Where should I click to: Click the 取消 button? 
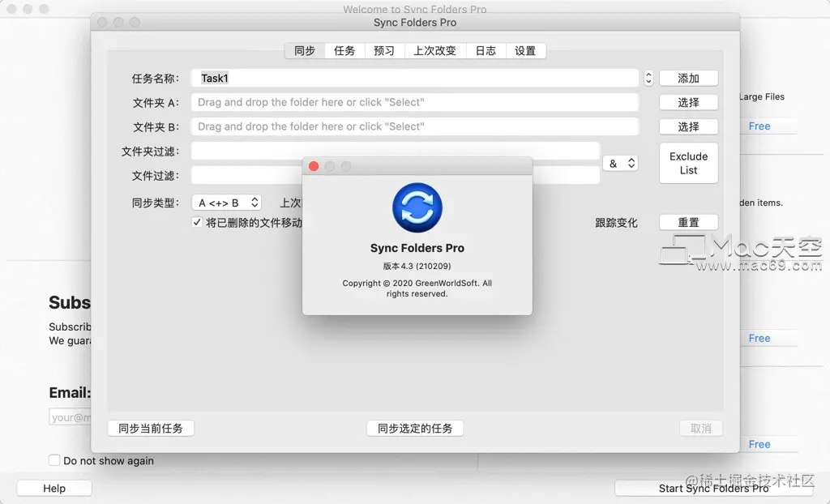coord(701,429)
